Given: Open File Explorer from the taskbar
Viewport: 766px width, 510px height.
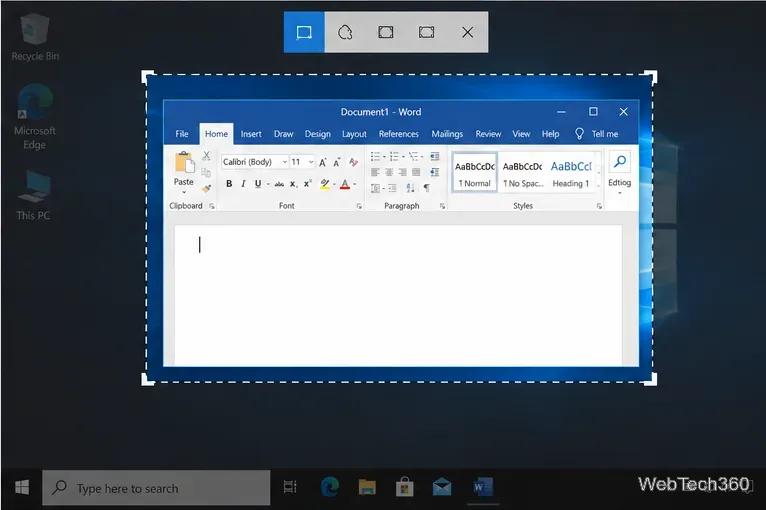Looking at the screenshot, I should 367,487.
